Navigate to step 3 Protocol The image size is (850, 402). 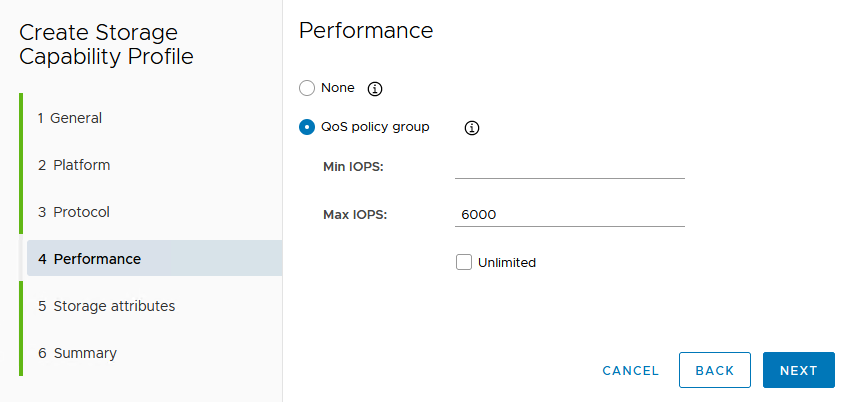click(74, 212)
